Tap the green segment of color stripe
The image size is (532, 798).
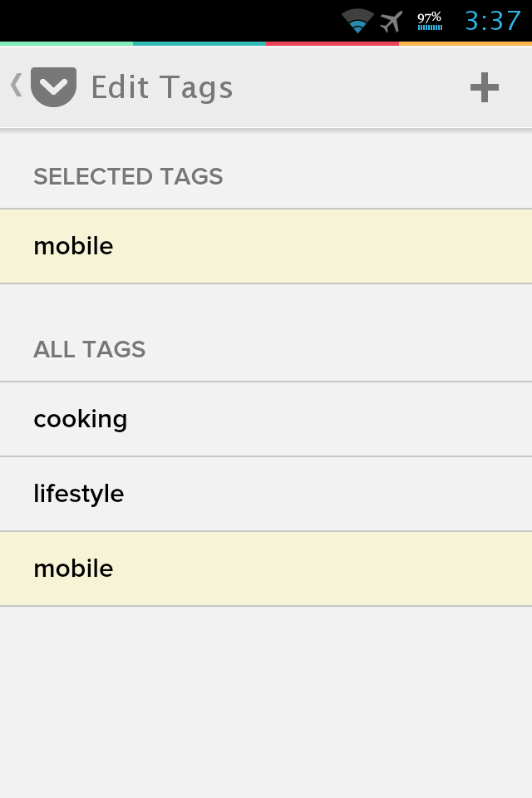click(66, 44)
